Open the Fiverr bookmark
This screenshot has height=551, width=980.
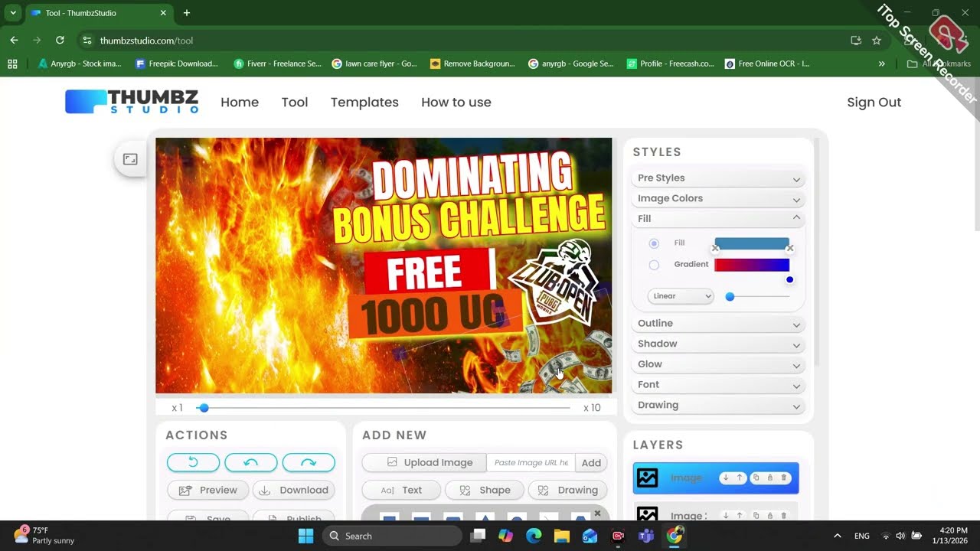click(277, 64)
